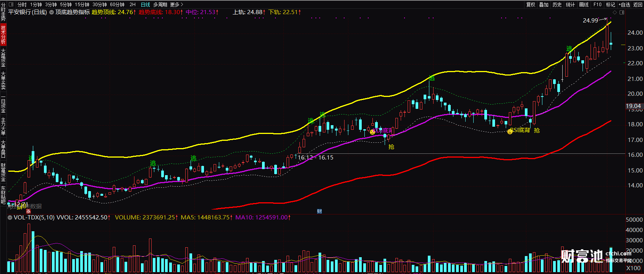Open the 多周期 multi-period view

pyautogui.click(x=160, y=5)
